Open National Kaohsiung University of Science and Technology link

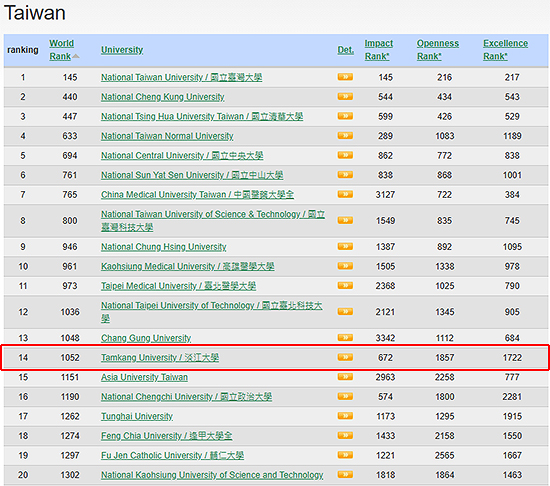(x=212, y=475)
